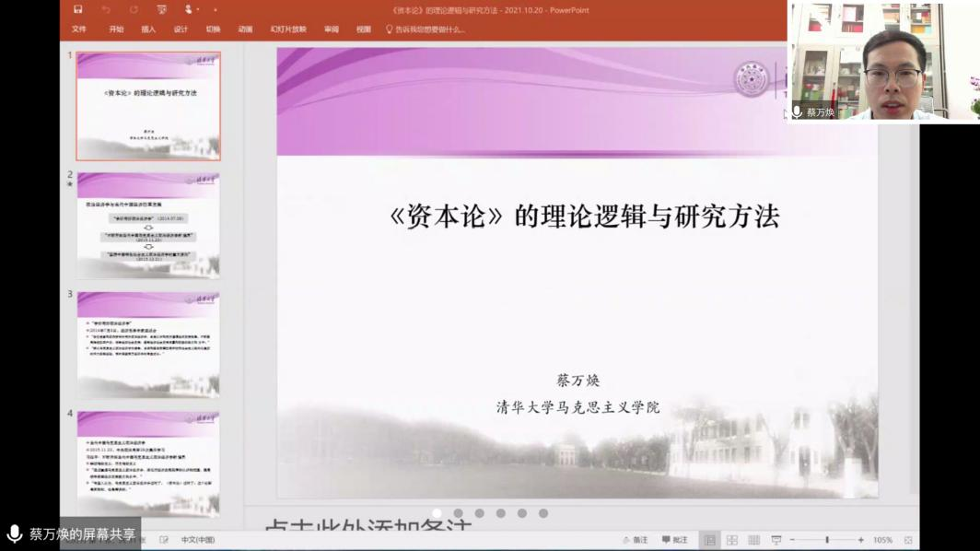
Task: Click the 告诉我您想要做什么 search box
Action: point(430,29)
